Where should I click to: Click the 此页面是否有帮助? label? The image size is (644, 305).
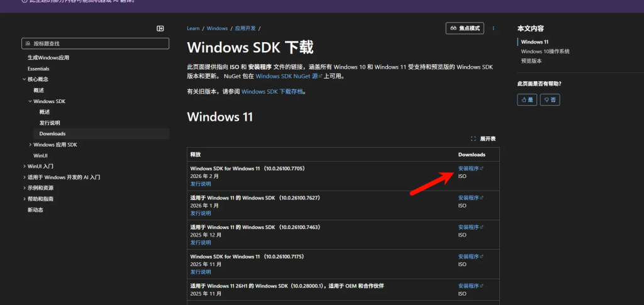539,84
